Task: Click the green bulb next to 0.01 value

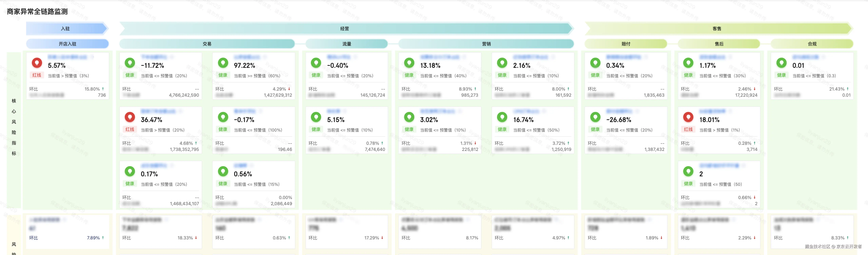Action: pyautogui.click(x=781, y=63)
